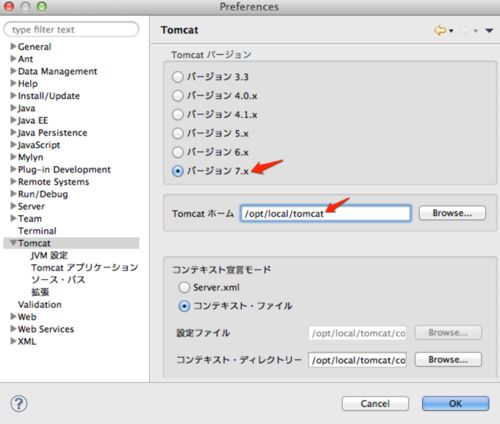Click Browse next to Tomcat ホーム

click(452, 213)
